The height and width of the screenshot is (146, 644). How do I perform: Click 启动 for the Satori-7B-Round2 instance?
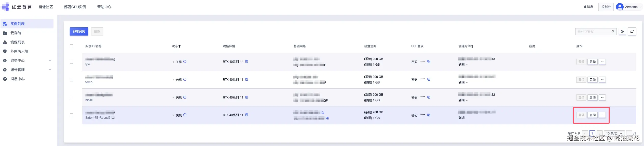[593, 115]
